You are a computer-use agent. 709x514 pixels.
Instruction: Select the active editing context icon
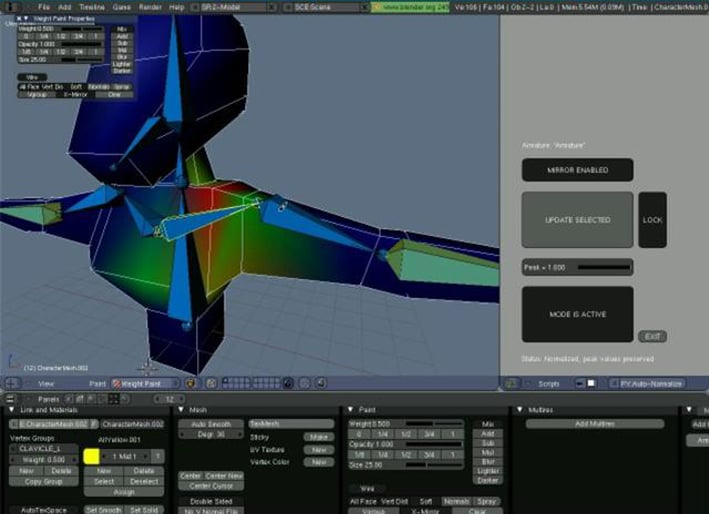pos(113,399)
